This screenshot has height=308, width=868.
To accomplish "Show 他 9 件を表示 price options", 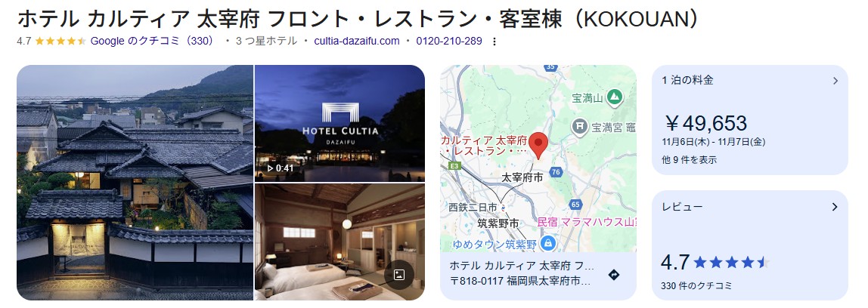I will pyautogui.click(x=690, y=160).
